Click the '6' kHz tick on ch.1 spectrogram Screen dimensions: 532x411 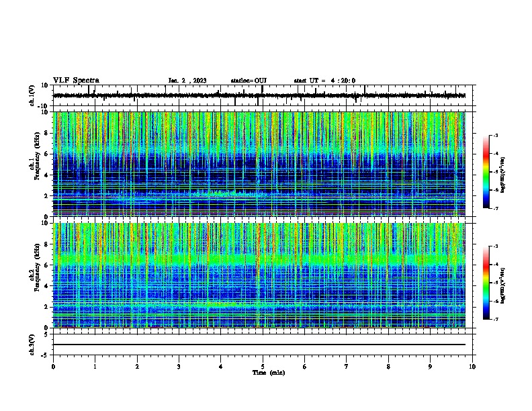47,154
